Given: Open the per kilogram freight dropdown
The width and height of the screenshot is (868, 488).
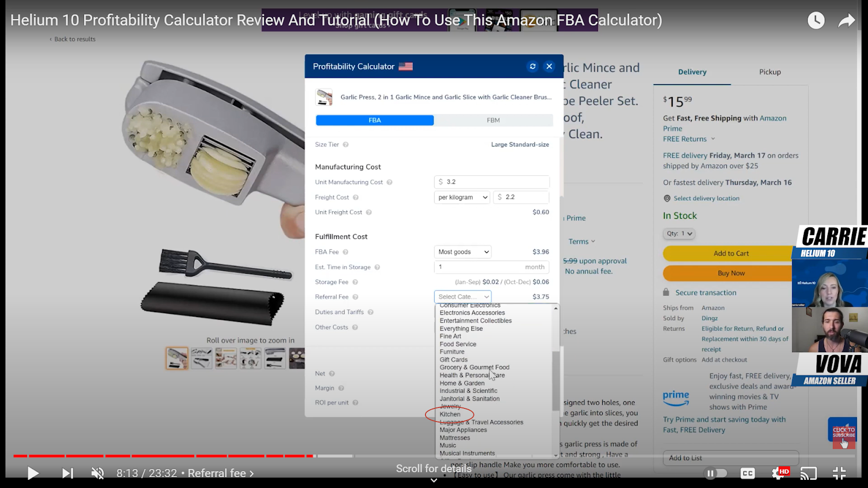Looking at the screenshot, I should tap(462, 197).
